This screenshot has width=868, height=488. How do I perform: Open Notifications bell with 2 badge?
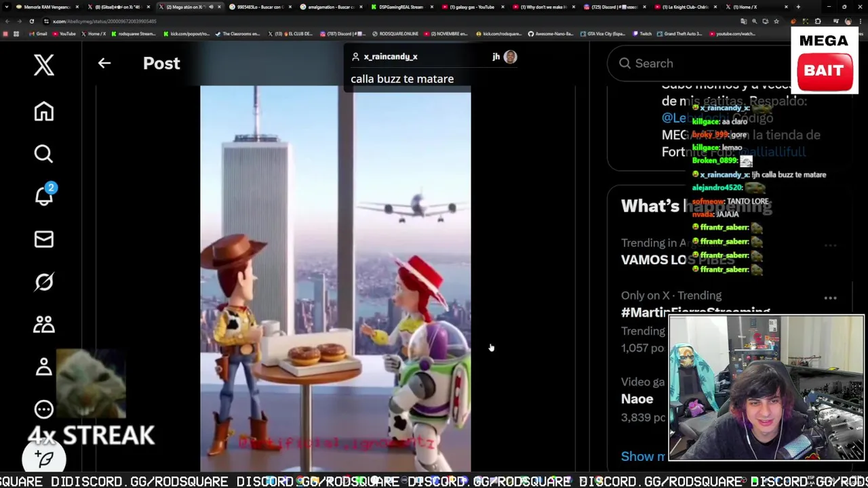tap(44, 196)
